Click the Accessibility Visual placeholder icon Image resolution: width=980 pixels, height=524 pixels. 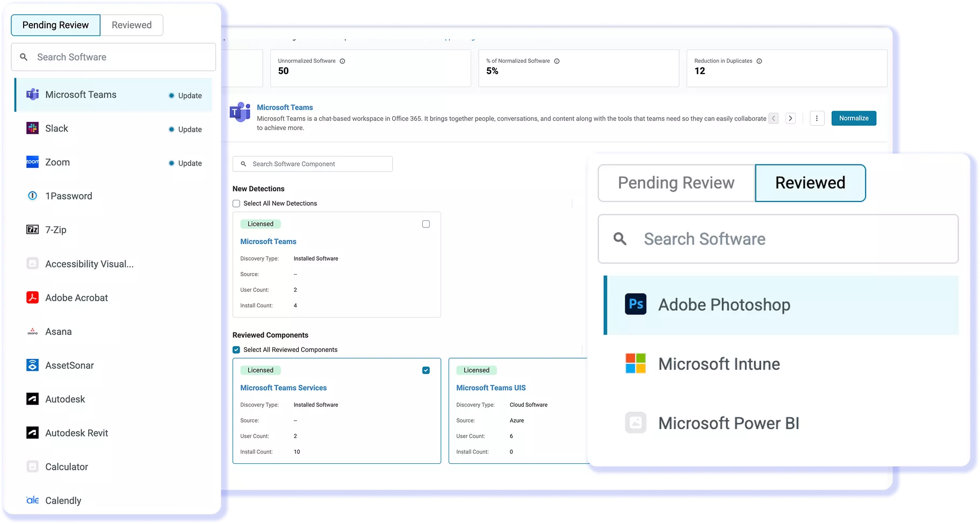click(32, 264)
